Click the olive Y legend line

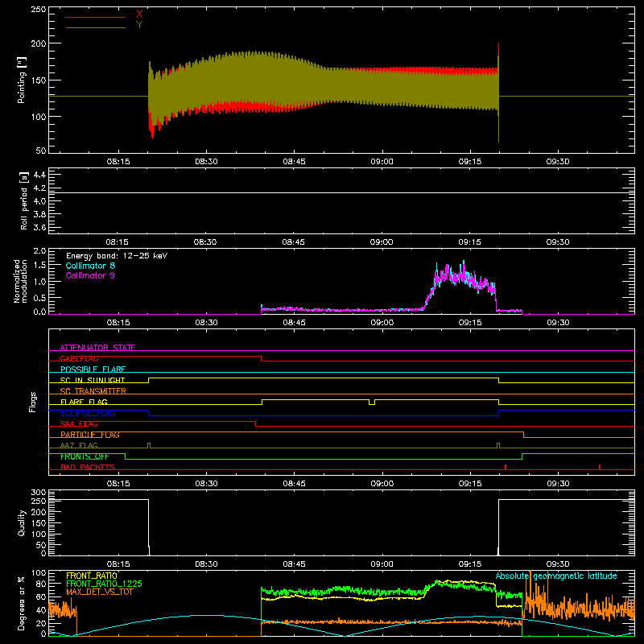point(96,27)
